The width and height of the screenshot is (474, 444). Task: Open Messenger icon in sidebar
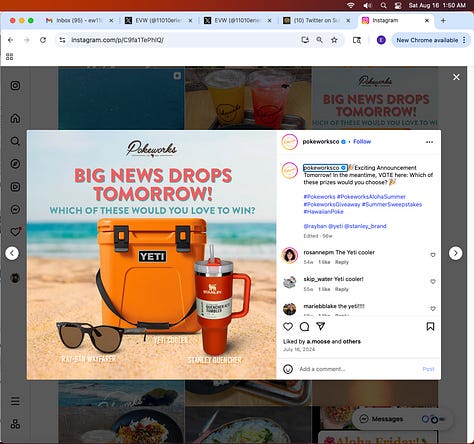pos(15,209)
